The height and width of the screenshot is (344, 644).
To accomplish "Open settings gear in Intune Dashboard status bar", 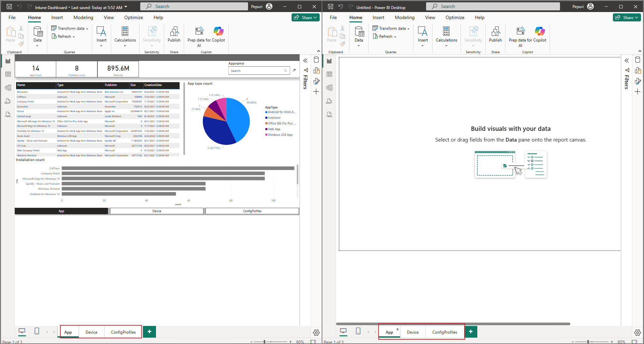I will point(316,333).
